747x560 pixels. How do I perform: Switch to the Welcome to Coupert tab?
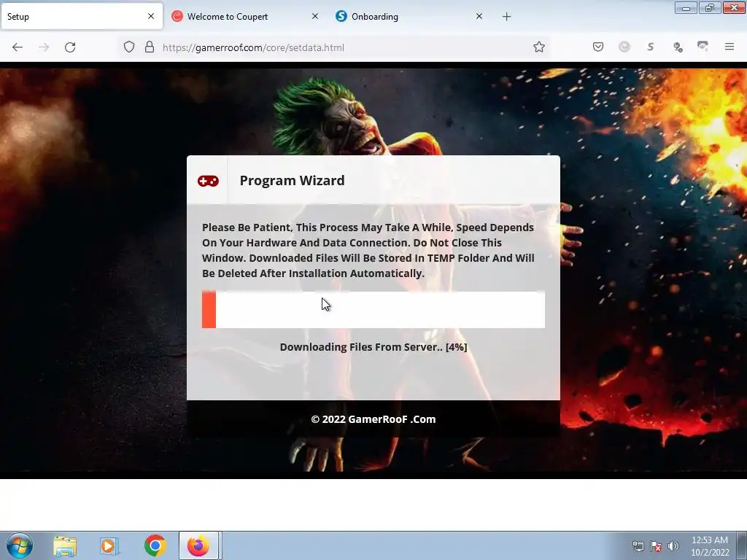[x=246, y=16]
